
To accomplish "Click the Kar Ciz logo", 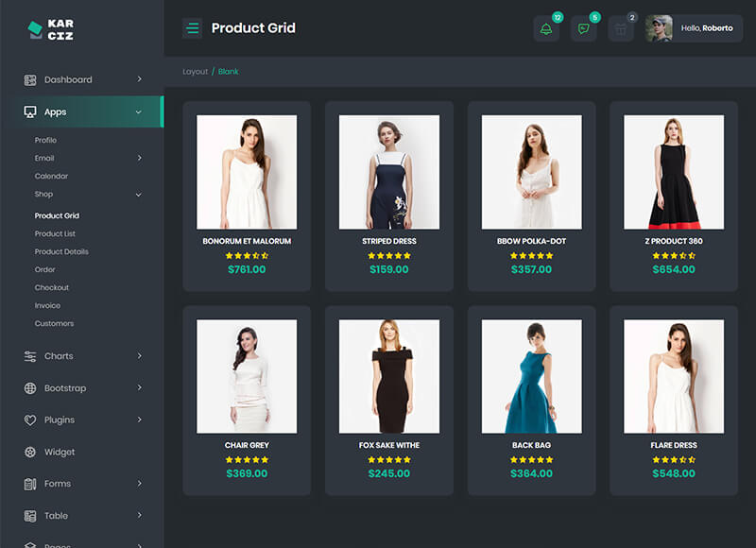I will [x=50, y=30].
